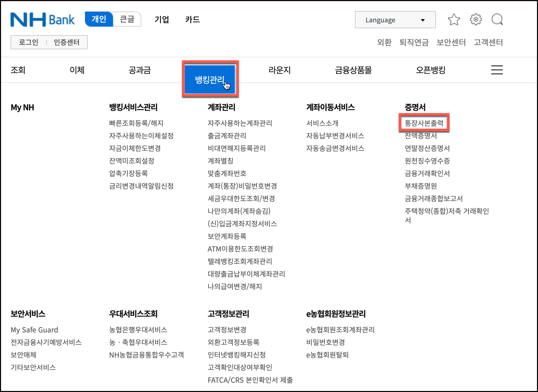The height and width of the screenshot is (392, 538).
Task: Click the 로그인 button
Action: point(29,42)
